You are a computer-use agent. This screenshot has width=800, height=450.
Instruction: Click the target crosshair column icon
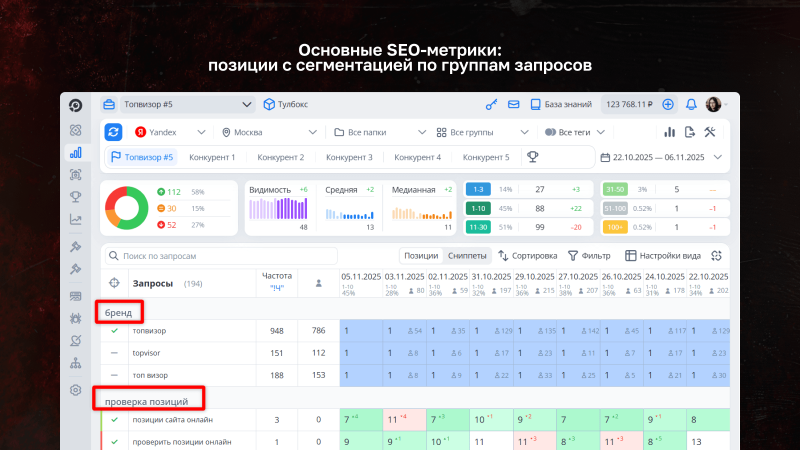[114, 283]
